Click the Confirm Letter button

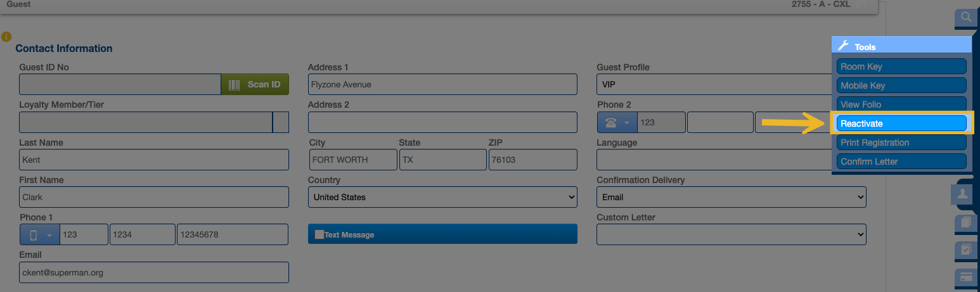[901, 162]
